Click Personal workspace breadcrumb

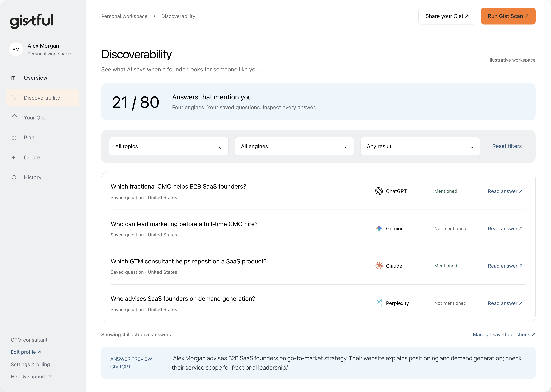[x=124, y=16]
